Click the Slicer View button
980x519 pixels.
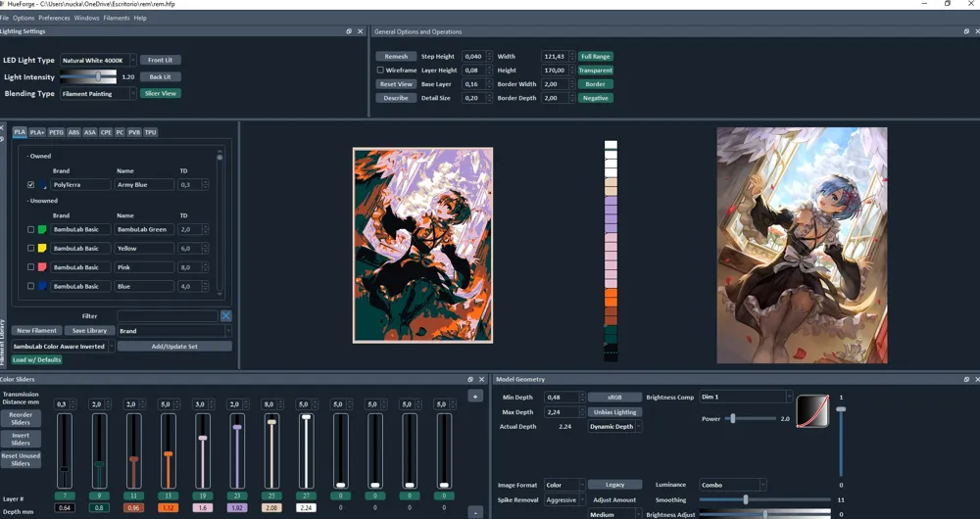pyautogui.click(x=161, y=93)
